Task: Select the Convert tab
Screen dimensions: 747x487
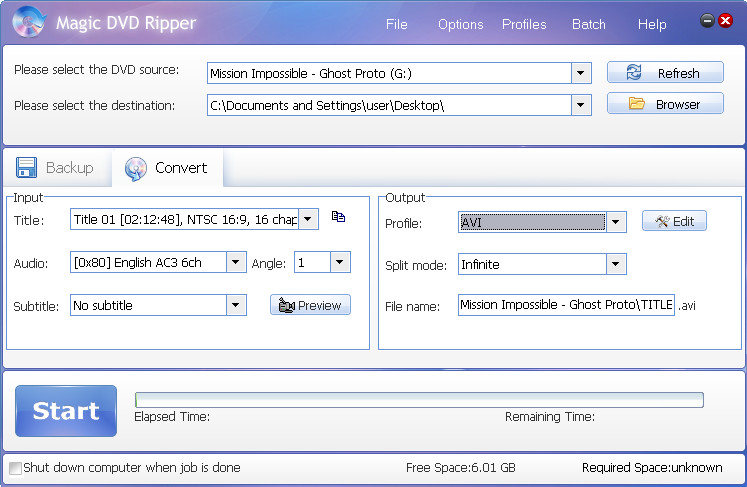Action: pos(167,168)
